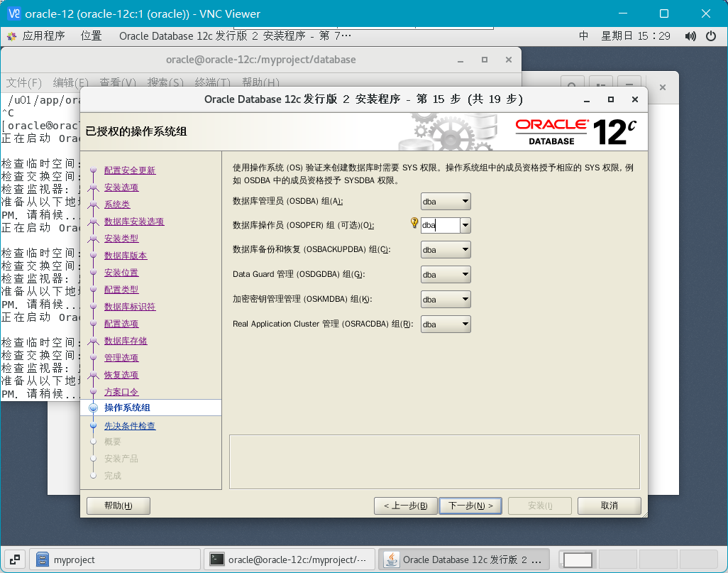This screenshot has height=573, width=728.
Task: Click the 下一步(N) button
Action: 470,506
